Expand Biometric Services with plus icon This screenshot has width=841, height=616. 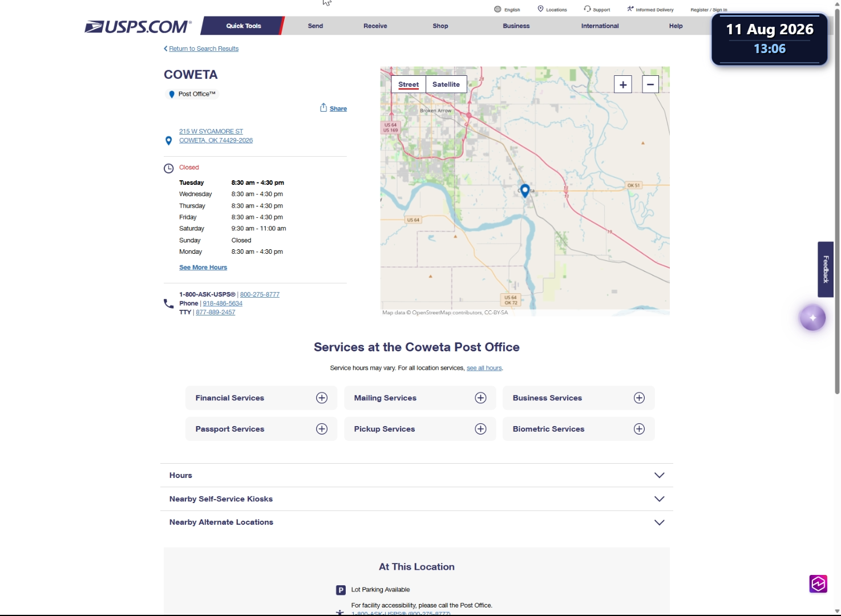pyautogui.click(x=640, y=429)
